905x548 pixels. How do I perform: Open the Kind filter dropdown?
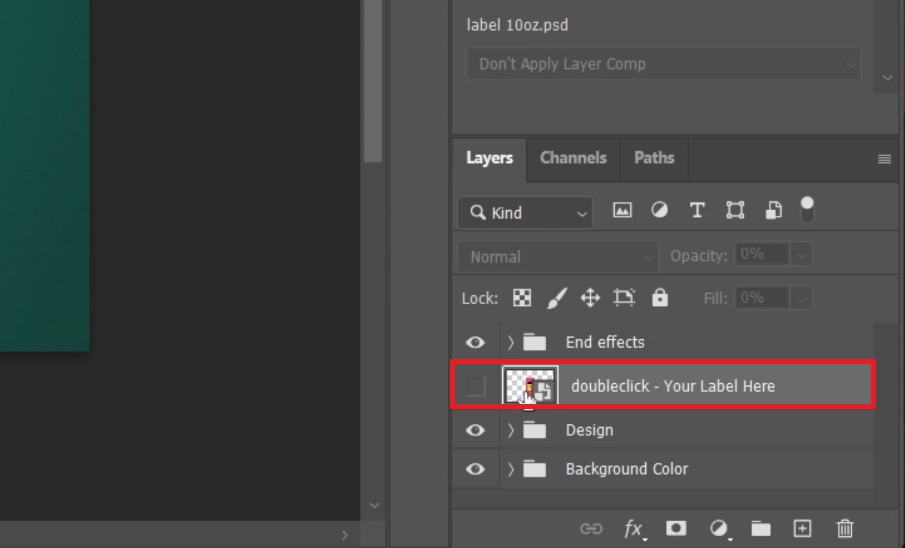pos(525,213)
